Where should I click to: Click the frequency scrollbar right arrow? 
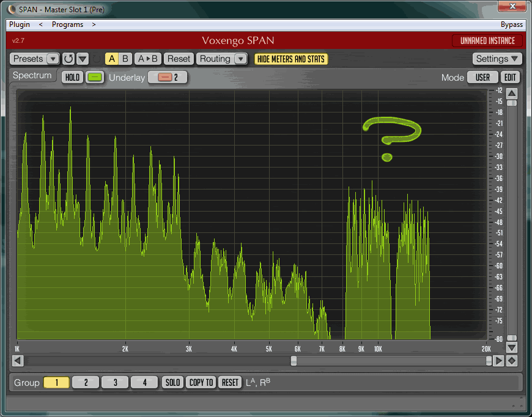pyautogui.click(x=498, y=361)
